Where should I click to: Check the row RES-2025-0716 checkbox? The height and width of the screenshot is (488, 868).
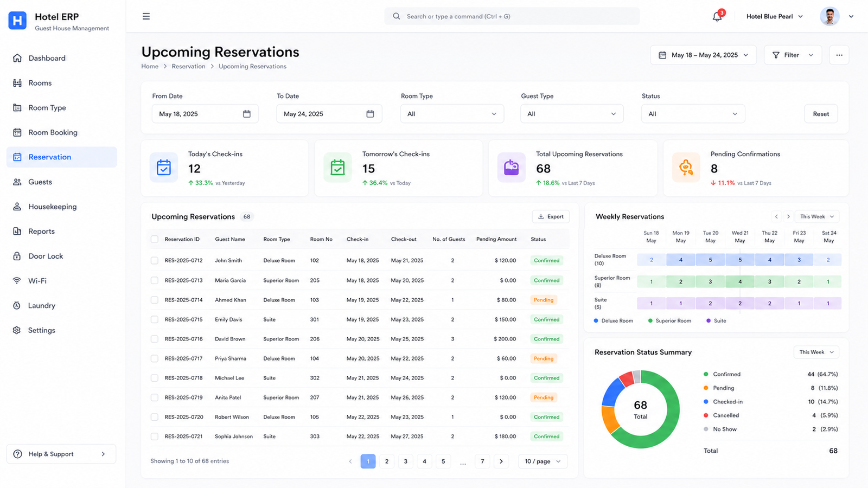(x=155, y=339)
